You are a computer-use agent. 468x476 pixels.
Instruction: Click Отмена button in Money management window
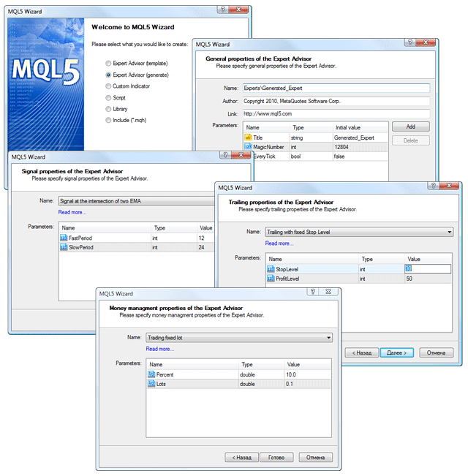point(316,457)
